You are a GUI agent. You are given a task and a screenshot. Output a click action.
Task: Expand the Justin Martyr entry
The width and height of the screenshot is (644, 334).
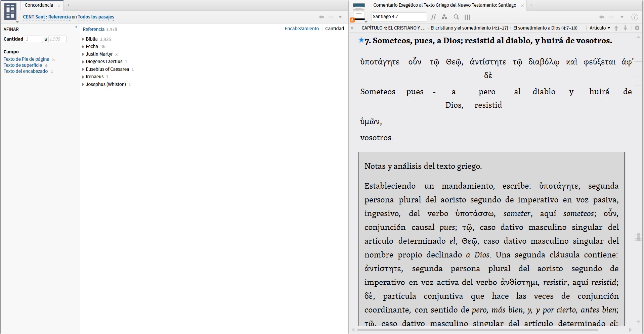click(83, 54)
